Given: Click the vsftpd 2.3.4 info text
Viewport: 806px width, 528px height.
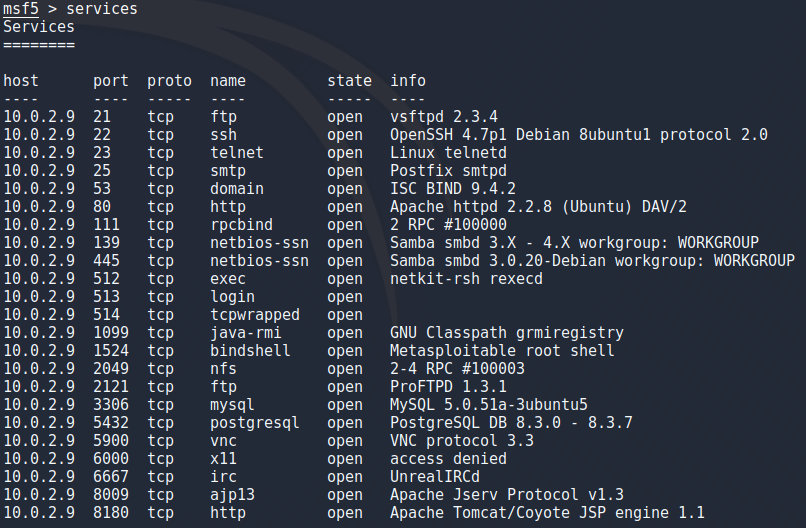Looking at the screenshot, I should 444,117.
